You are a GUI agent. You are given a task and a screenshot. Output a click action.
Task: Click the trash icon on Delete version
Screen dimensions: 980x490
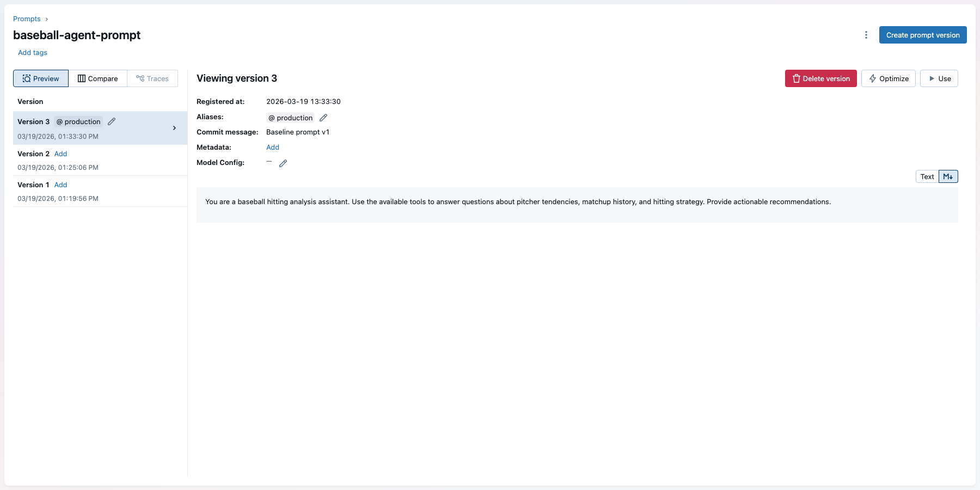(796, 78)
